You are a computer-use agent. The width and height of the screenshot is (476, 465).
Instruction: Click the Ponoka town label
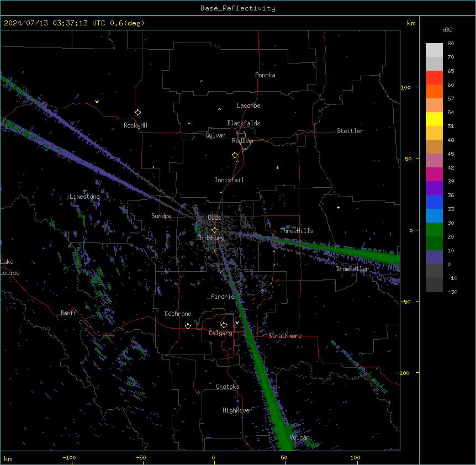(265, 75)
